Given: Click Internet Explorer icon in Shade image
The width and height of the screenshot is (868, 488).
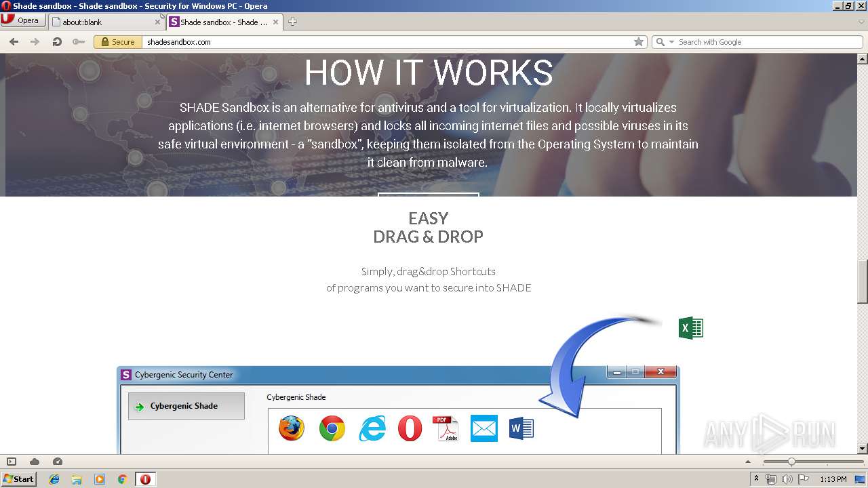Looking at the screenshot, I should pos(372,428).
